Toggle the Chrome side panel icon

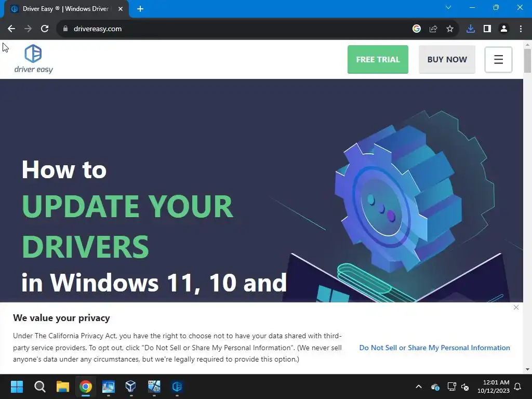tap(487, 29)
